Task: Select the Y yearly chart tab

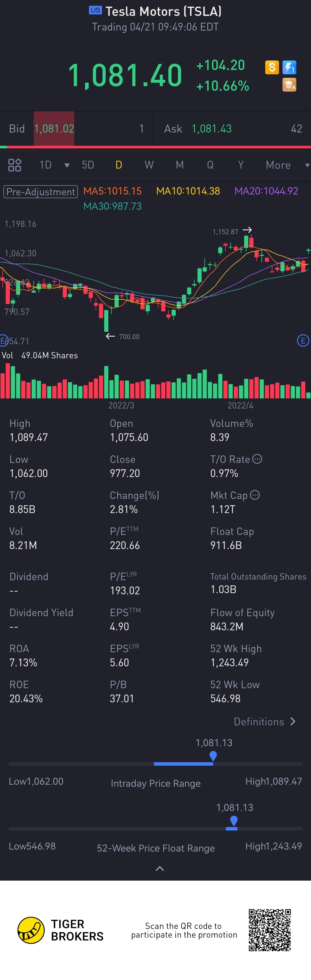Action: 241,165
